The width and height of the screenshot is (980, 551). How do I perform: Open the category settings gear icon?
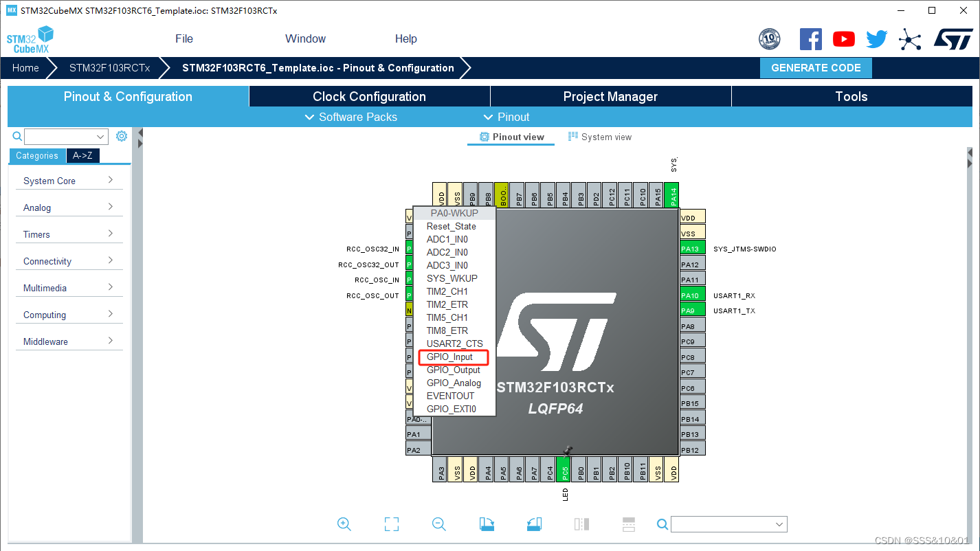coord(122,136)
